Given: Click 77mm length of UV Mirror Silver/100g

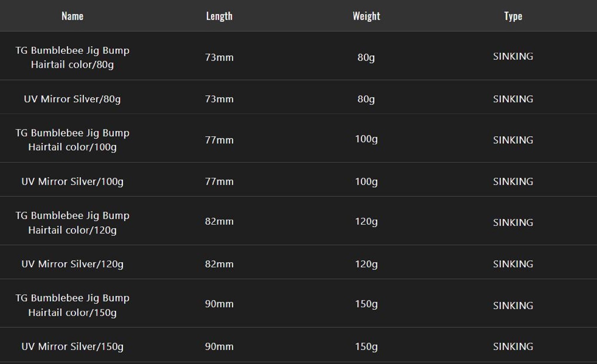Looking at the screenshot, I should (x=219, y=181).
